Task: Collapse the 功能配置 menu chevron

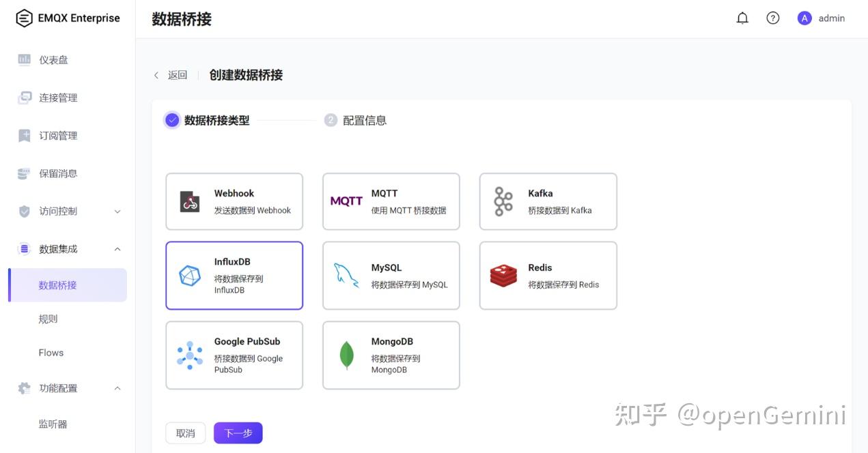Action: pyautogui.click(x=117, y=388)
